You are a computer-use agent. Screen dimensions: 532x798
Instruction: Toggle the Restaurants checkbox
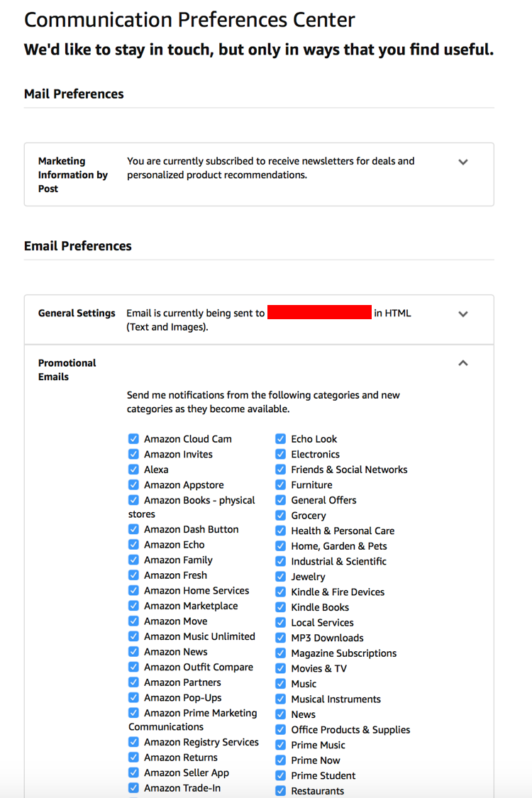[280, 790]
